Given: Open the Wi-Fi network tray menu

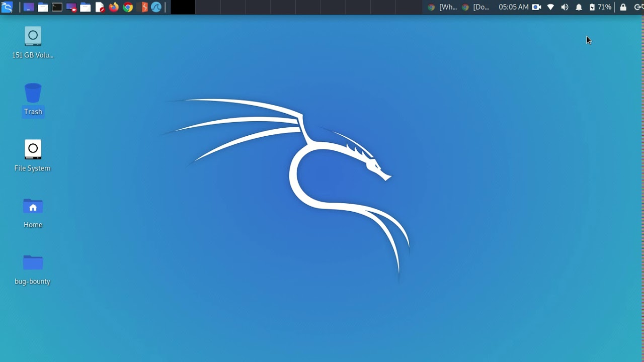Looking at the screenshot, I should point(550,7).
